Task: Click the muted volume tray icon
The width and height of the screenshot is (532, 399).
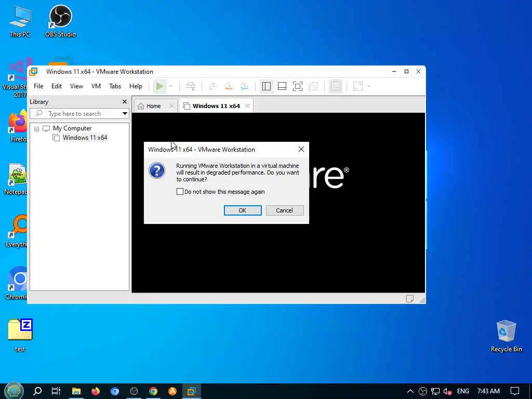Action: (x=447, y=391)
